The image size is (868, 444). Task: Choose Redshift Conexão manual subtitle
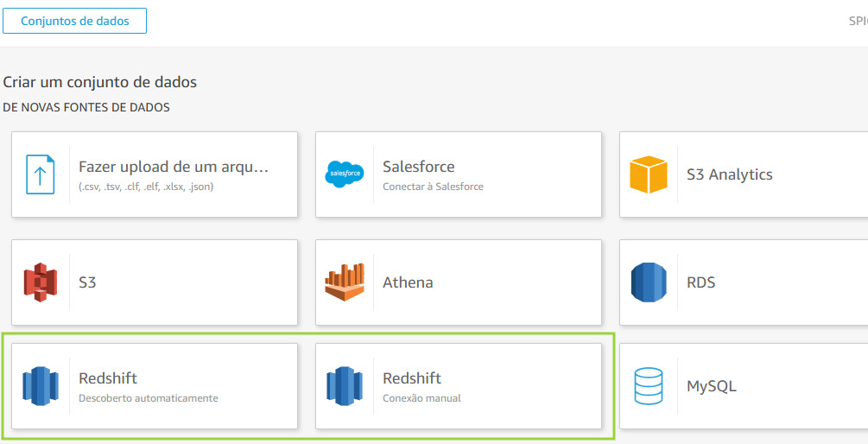[421, 398]
